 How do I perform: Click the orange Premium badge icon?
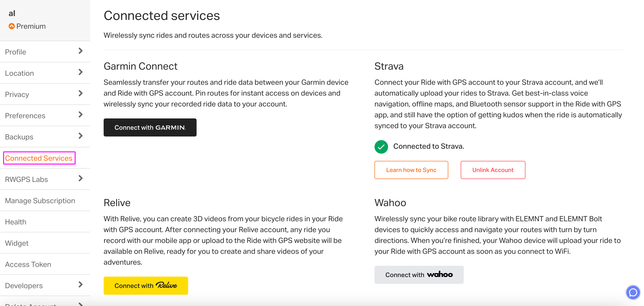12,26
